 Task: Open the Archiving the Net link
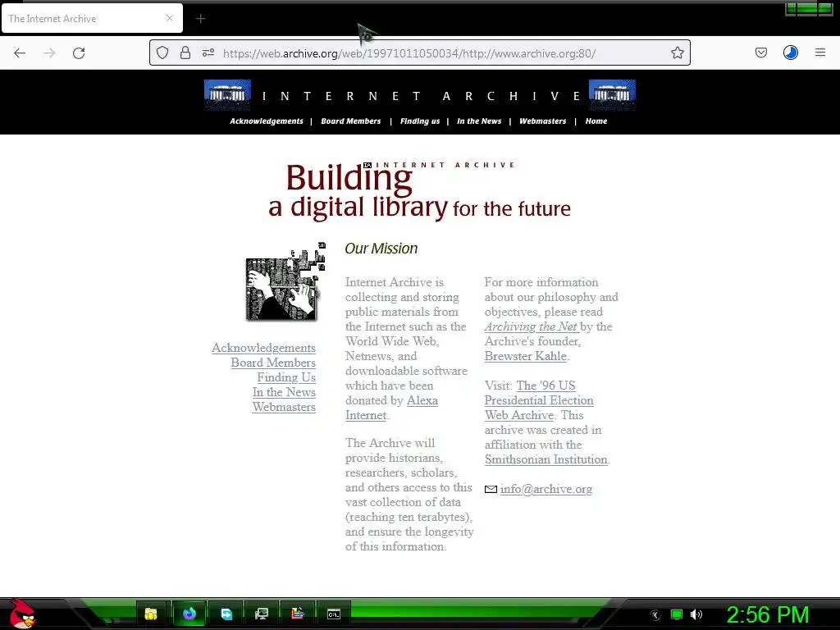[x=532, y=326]
